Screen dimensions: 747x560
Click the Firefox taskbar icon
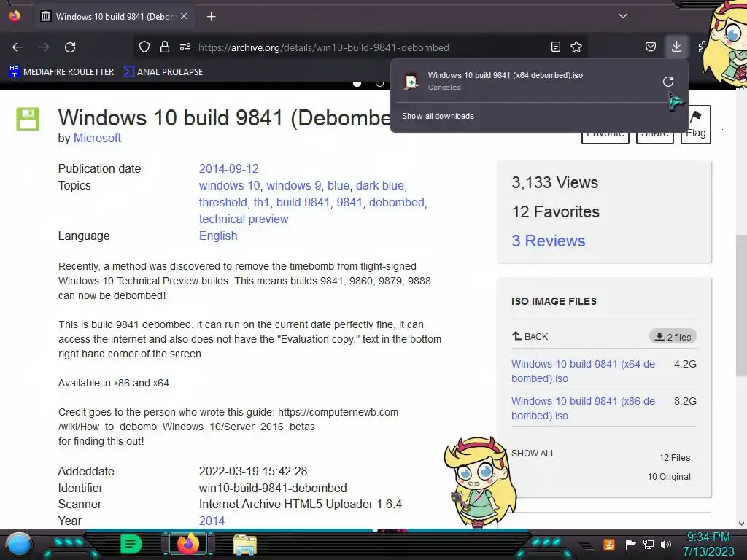point(187,544)
